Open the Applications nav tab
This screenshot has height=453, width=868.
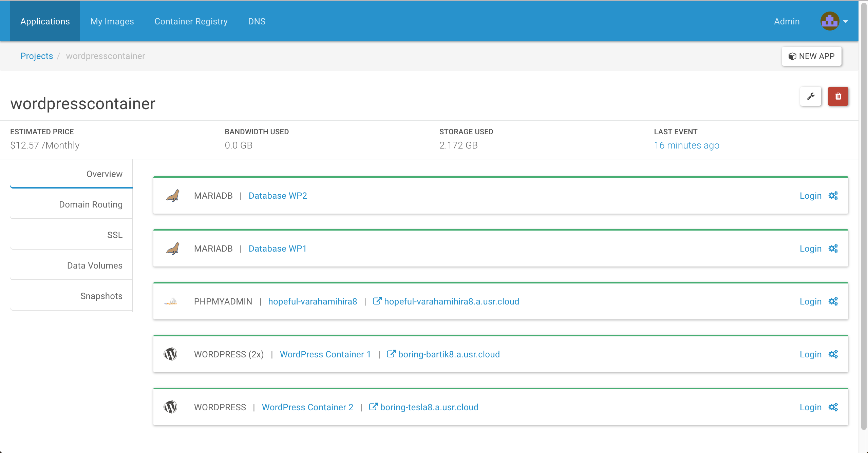click(45, 21)
